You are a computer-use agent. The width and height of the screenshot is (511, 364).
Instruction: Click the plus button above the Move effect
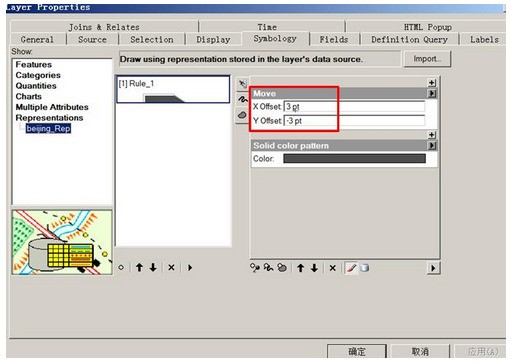pyautogui.click(x=432, y=82)
